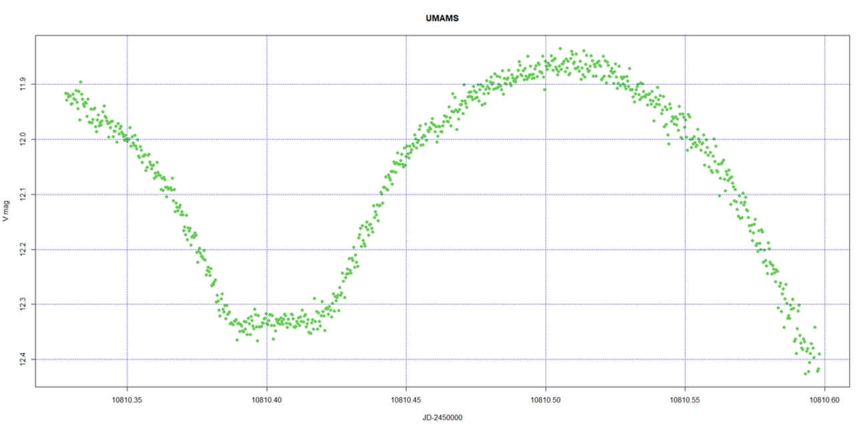Image resolution: width=868 pixels, height=431 pixels.
Task: Click the 10810.60 x-axis tick label
Action: (x=825, y=400)
